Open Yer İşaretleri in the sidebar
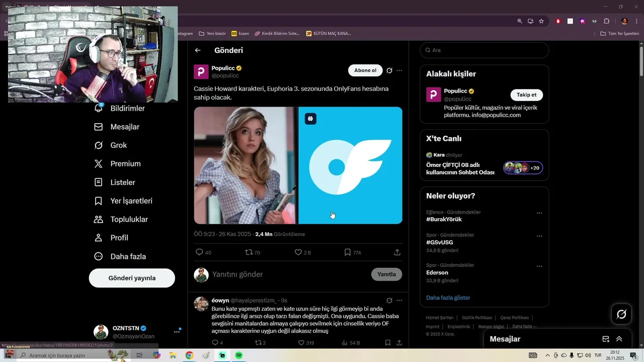 click(123, 201)
